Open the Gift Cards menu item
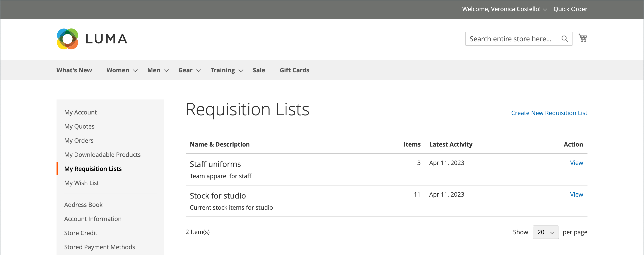Viewport: 644px width, 255px height. [294, 70]
